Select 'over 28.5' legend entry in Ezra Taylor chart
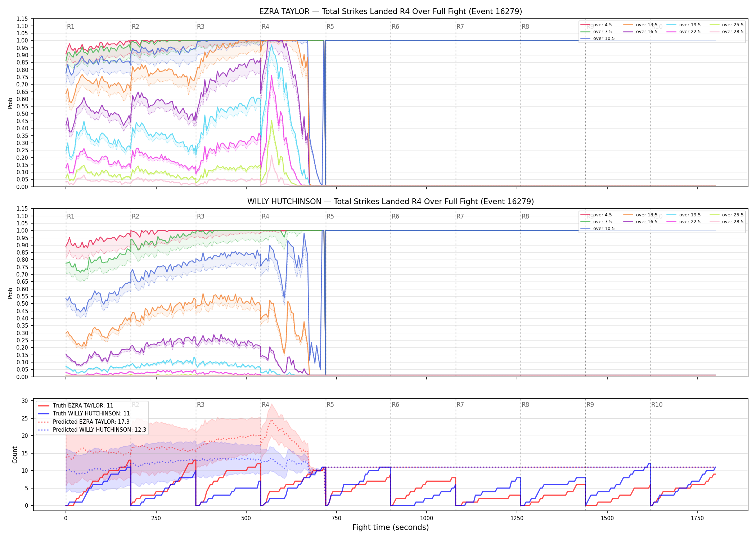The height and width of the screenshot is (540, 756). tap(726, 32)
